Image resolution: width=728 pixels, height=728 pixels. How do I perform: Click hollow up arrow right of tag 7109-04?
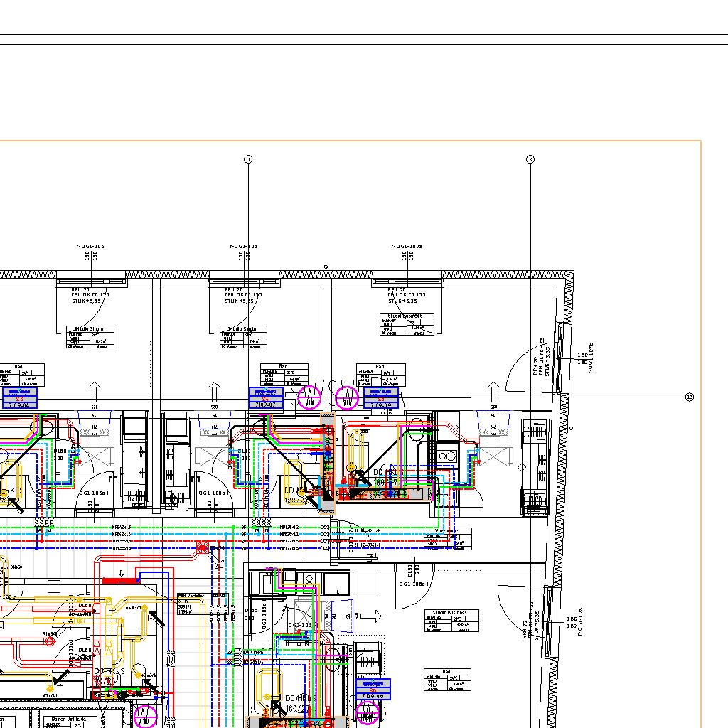tap(95, 392)
